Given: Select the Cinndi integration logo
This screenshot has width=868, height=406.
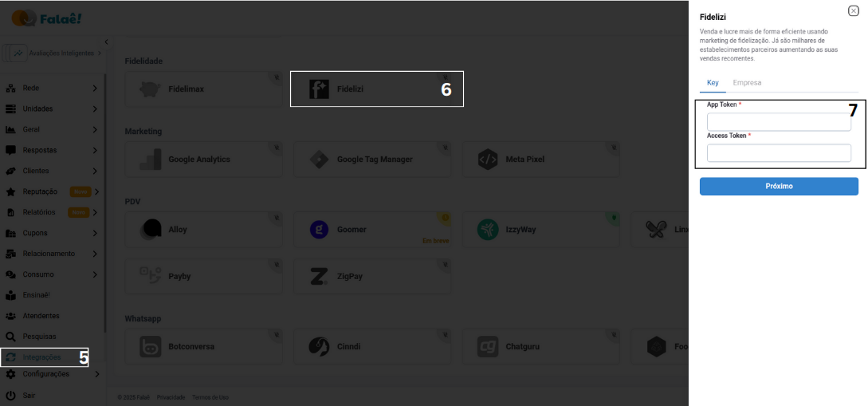Looking at the screenshot, I should coord(319,347).
